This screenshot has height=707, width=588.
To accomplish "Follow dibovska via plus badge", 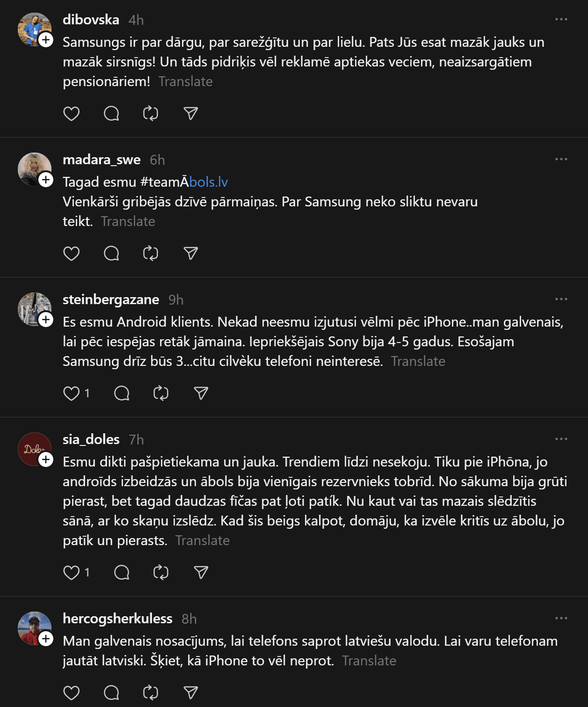I will click(x=46, y=40).
